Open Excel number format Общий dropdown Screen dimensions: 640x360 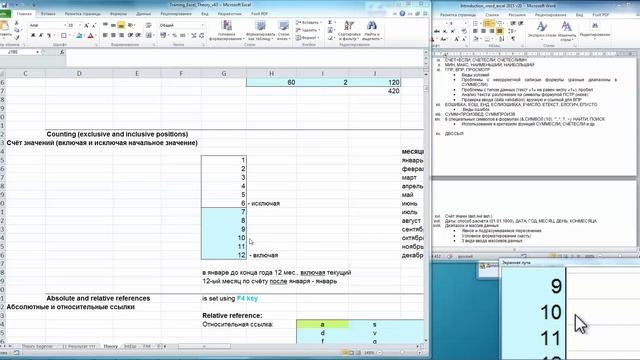pyautogui.click(x=202, y=25)
